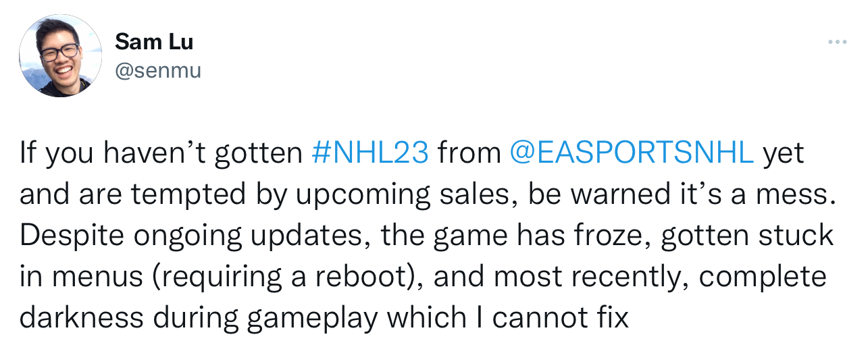This screenshot has height=343, width=868.
Task: Open the more options ellipsis menu
Action: 837,43
